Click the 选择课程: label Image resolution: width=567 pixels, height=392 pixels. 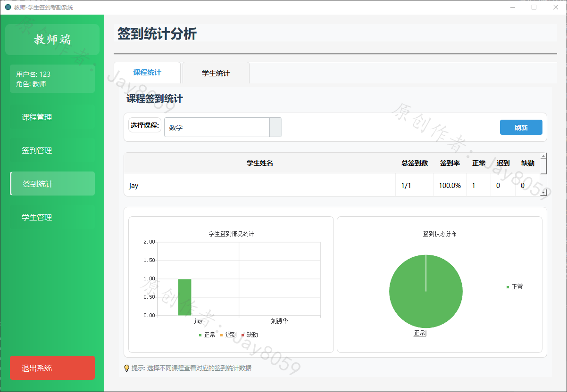coord(145,125)
